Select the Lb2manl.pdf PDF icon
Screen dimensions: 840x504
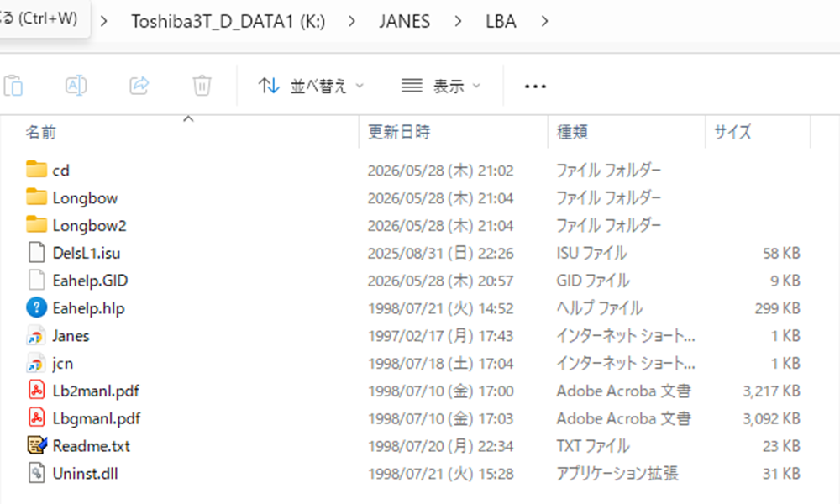tap(36, 391)
